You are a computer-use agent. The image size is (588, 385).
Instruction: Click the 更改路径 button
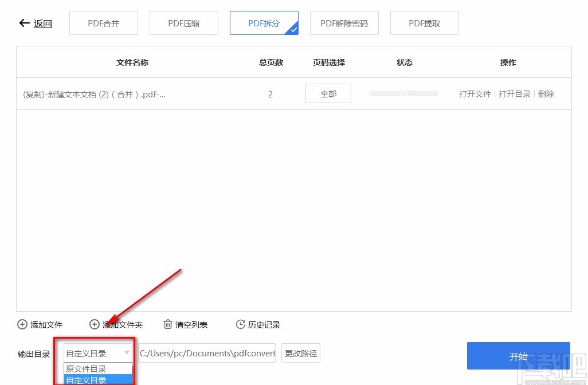pyautogui.click(x=300, y=353)
